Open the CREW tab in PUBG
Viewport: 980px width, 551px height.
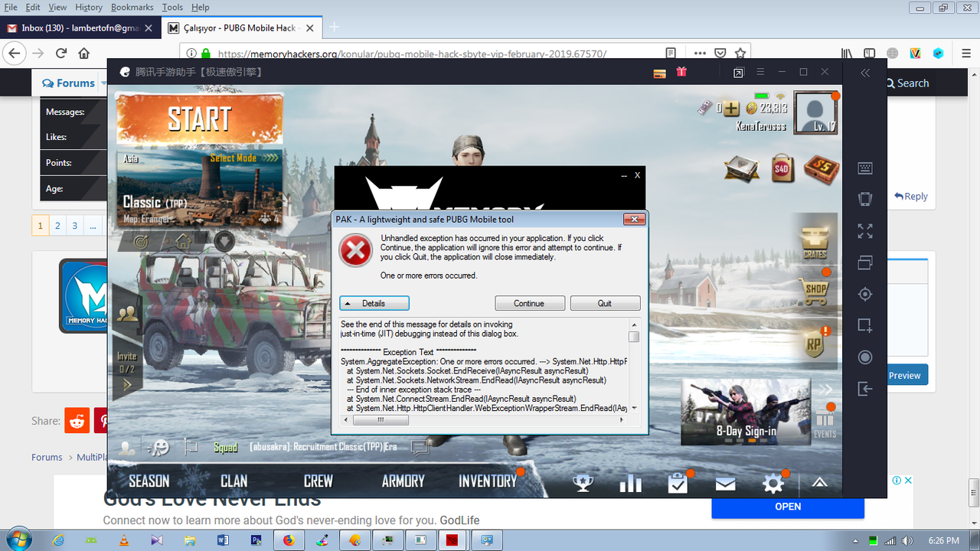point(318,481)
